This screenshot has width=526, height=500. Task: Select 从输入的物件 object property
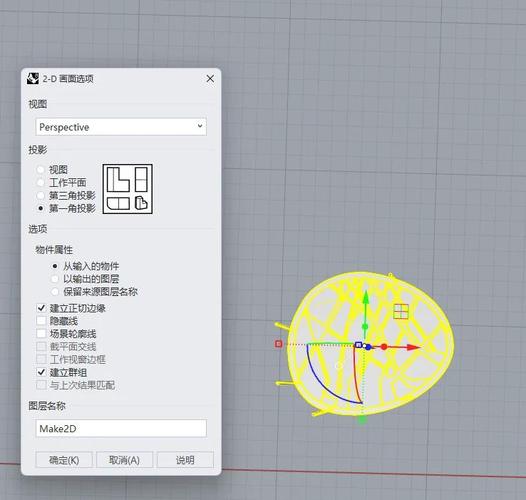(55, 266)
